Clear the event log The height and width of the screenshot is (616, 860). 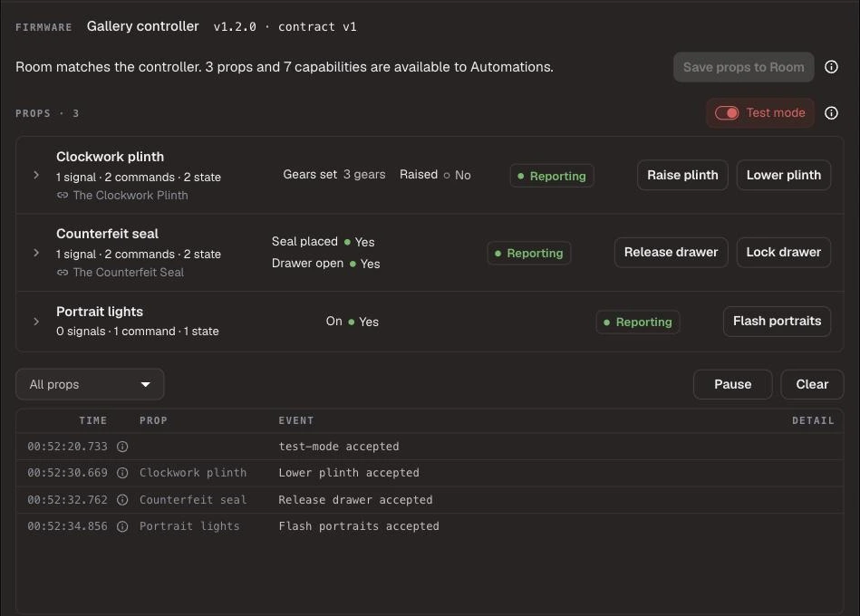pos(812,384)
